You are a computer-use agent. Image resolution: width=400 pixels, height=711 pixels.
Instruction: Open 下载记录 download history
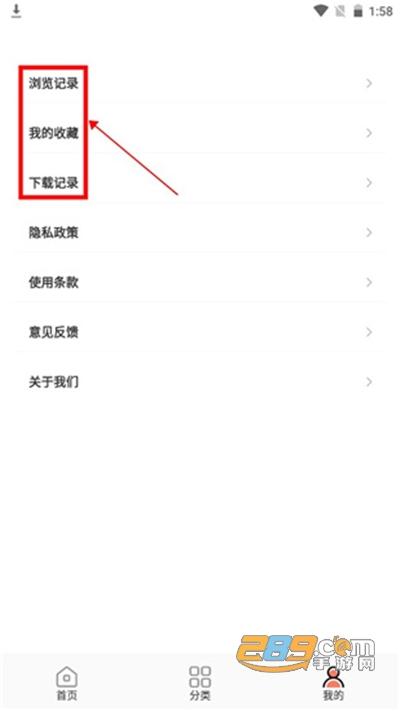200,183
